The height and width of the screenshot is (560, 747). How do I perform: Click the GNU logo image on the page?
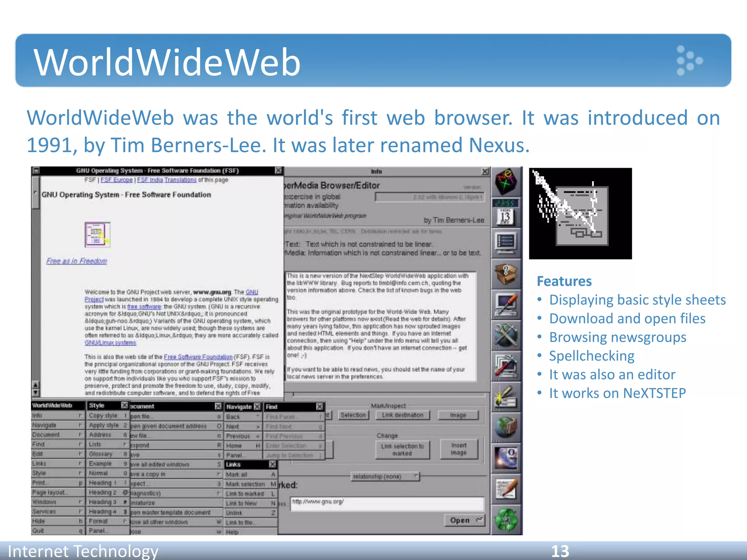point(97,234)
